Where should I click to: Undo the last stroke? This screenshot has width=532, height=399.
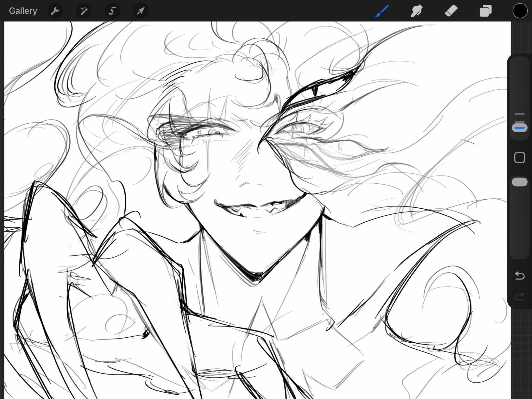[x=520, y=275]
